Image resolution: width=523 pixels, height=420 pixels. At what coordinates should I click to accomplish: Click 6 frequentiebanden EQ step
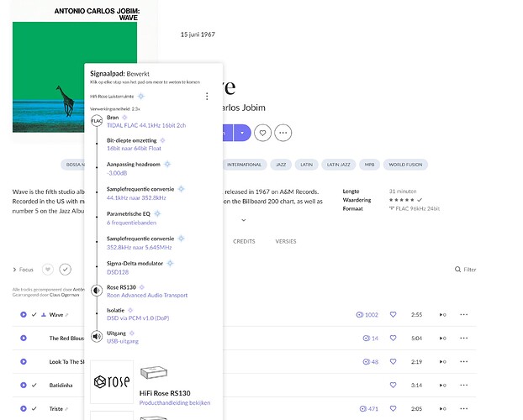131,223
